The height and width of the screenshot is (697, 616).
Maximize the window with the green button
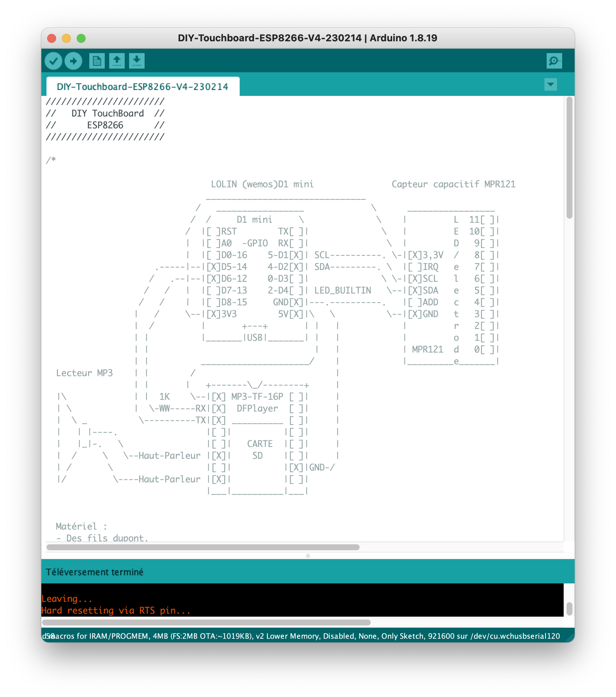tap(81, 38)
